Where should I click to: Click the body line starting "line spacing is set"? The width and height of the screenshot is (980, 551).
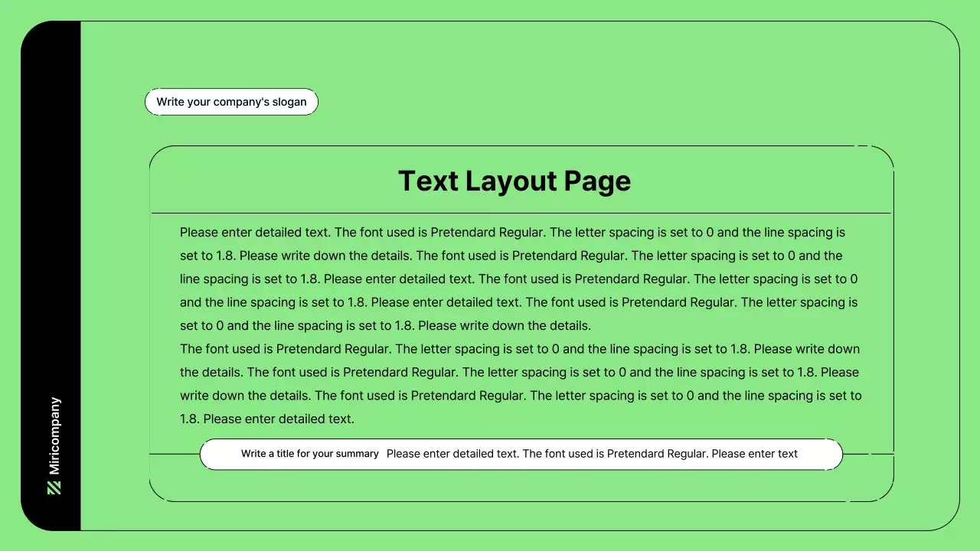[518, 279]
